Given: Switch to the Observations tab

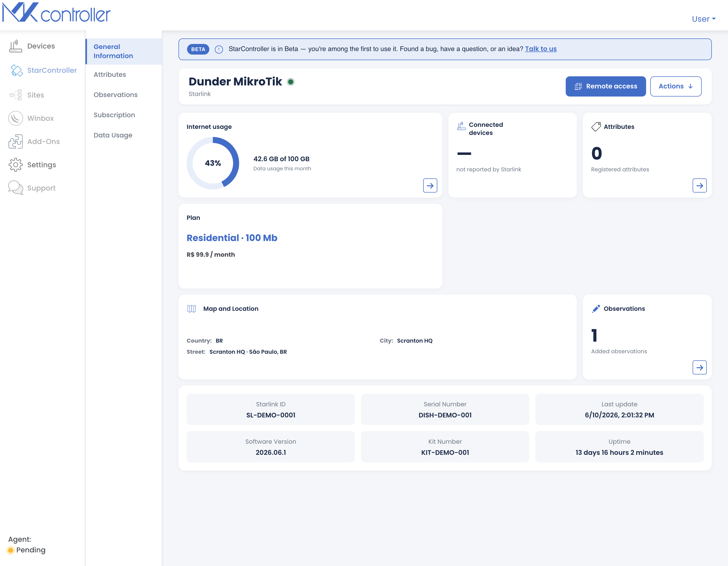Looking at the screenshot, I should coord(115,95).
